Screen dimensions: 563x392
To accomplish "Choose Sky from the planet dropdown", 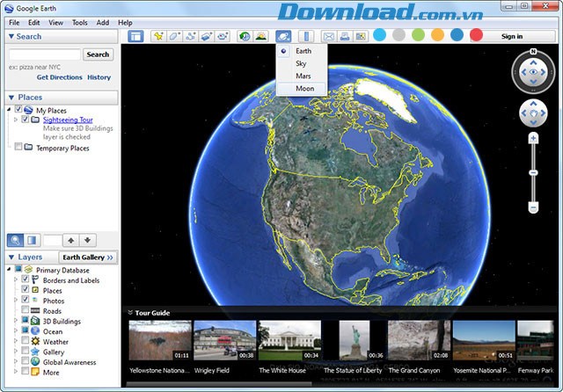I will (302, 63).
